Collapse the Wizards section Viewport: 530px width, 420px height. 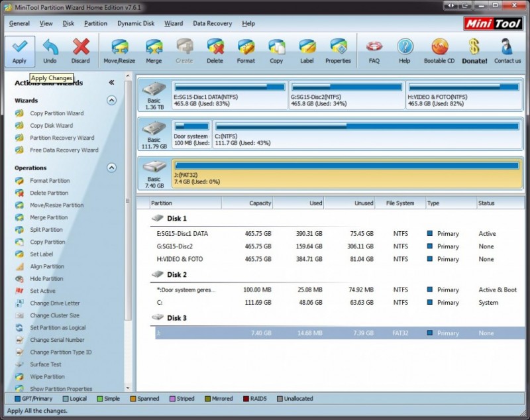111,100
